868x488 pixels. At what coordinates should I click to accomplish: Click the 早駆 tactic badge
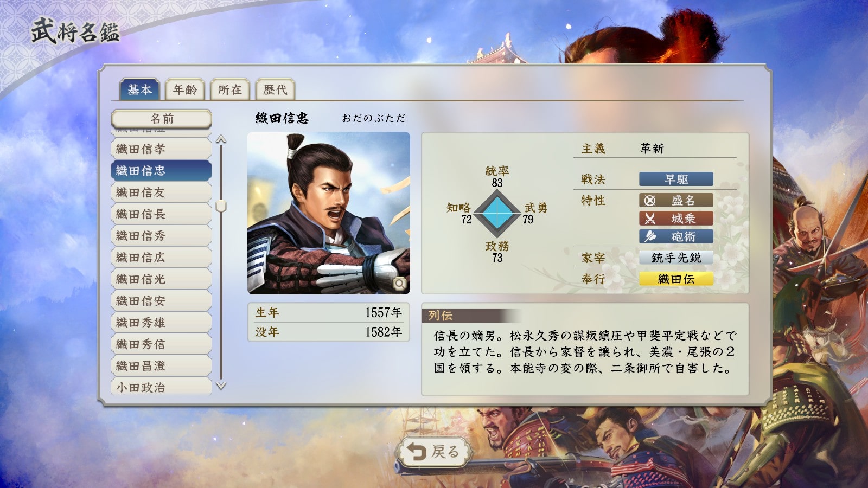(676, 179)
